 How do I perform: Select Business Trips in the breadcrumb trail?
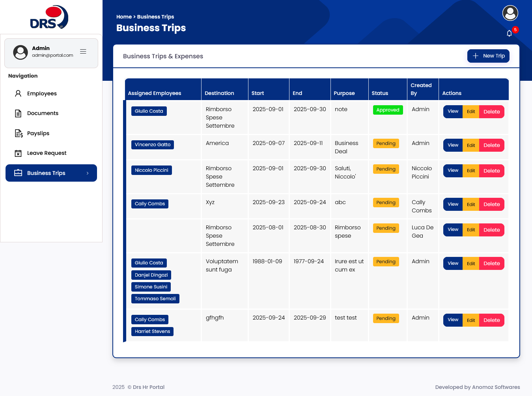155,17
